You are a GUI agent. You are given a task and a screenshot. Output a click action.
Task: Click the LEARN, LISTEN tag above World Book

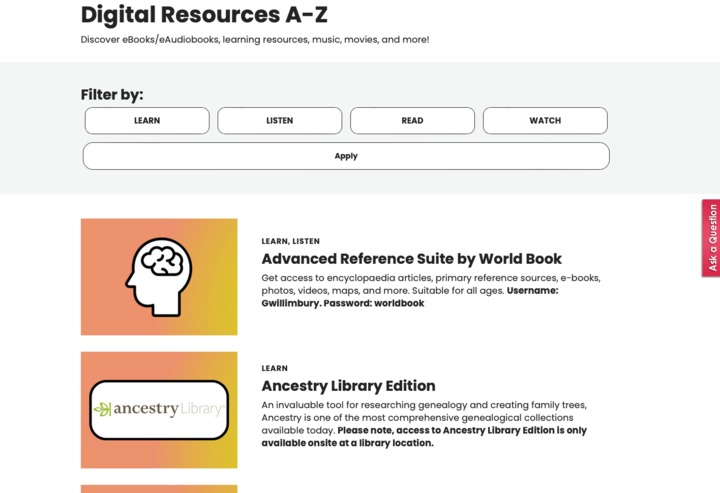point(291,241)
